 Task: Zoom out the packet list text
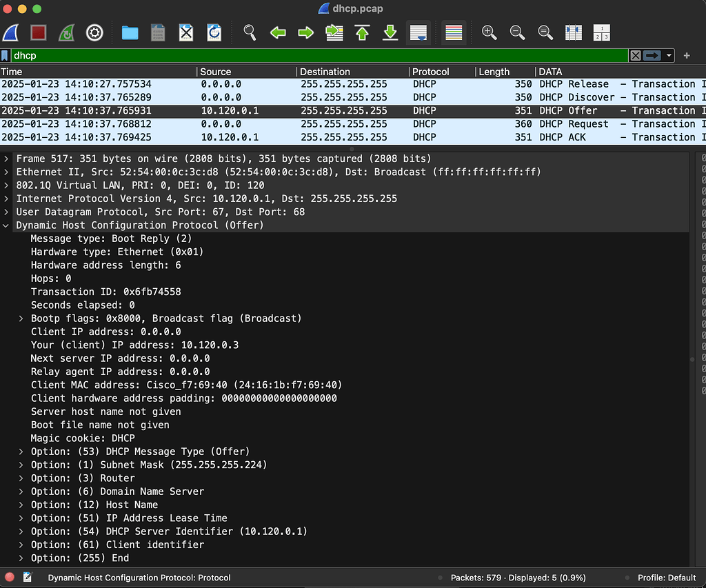pos(517,32)
